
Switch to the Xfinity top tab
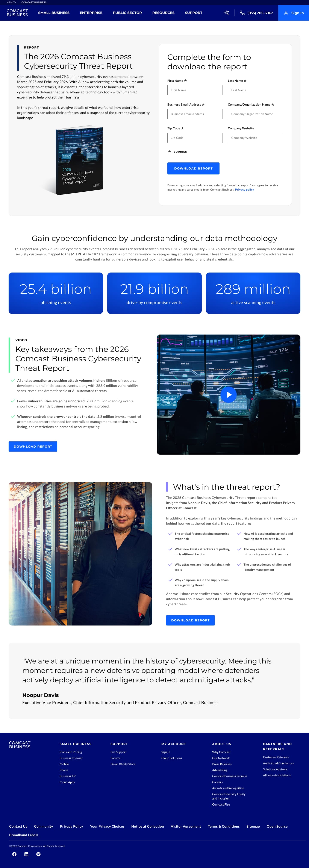(11, 2)
